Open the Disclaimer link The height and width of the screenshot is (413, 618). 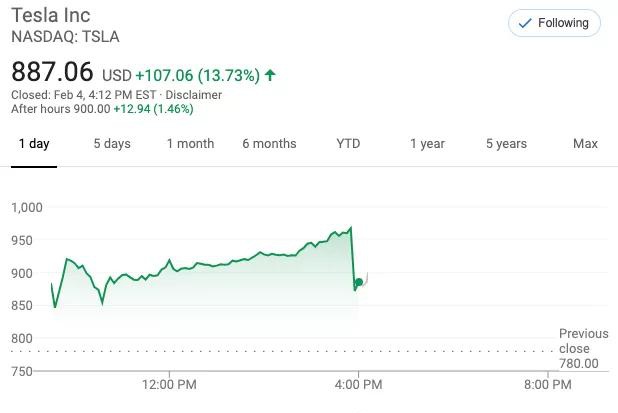click(194, 95)
